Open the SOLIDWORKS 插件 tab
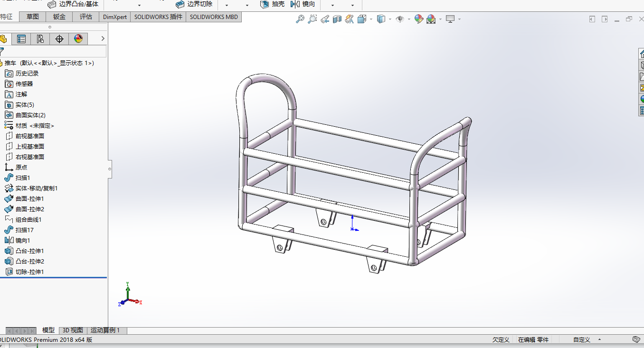The height and width of the screenshot is (348, 644). pos(158,17)
